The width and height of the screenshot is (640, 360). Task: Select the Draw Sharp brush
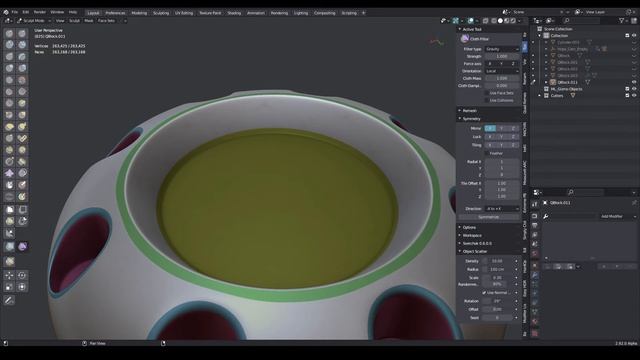22,33
